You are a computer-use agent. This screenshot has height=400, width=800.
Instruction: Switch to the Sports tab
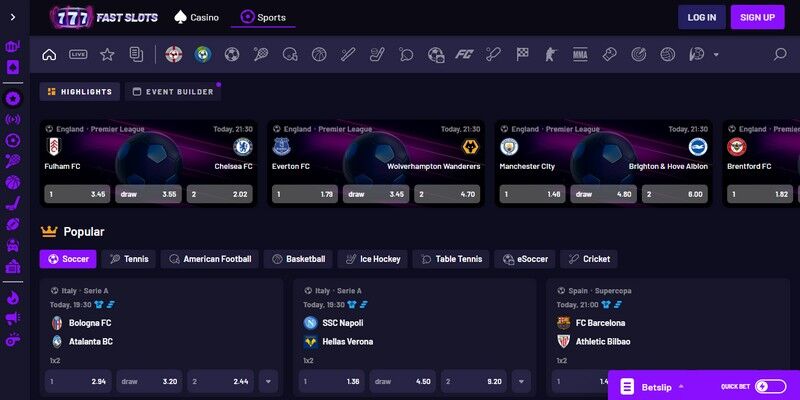click(x=263, y=17)
